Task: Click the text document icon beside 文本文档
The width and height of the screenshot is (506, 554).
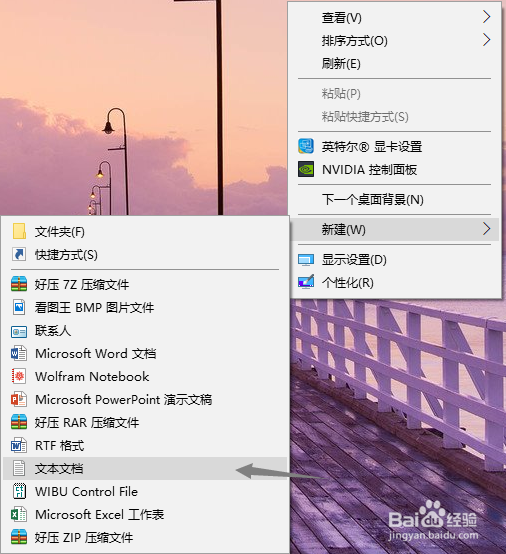Action: coord(19,468)
